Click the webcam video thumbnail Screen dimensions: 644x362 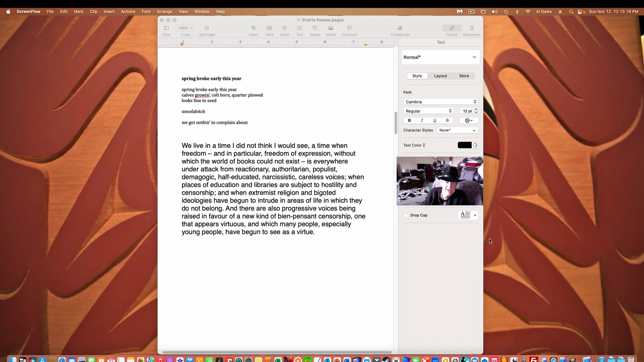pos(440,181)
